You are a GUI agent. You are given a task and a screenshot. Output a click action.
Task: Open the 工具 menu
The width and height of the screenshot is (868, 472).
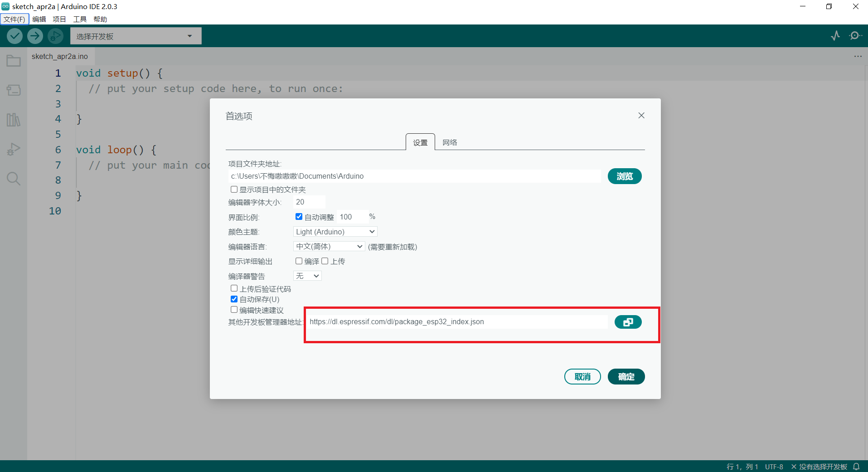pyautogui.click(x=80, y=19)
